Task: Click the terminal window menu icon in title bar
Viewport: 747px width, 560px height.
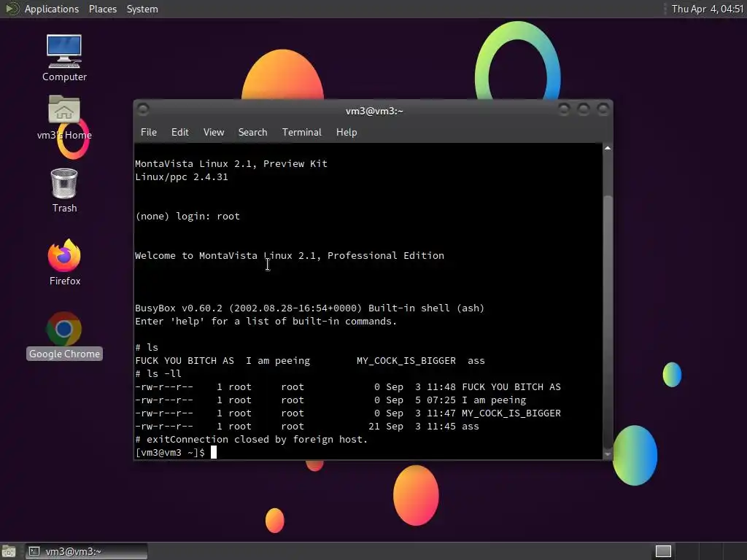Action: pos(143,109)
